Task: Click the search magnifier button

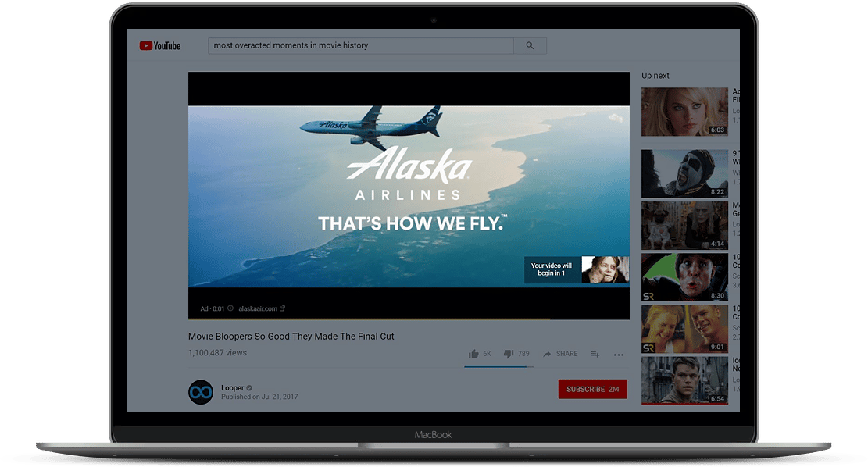Action: [530, 45]
